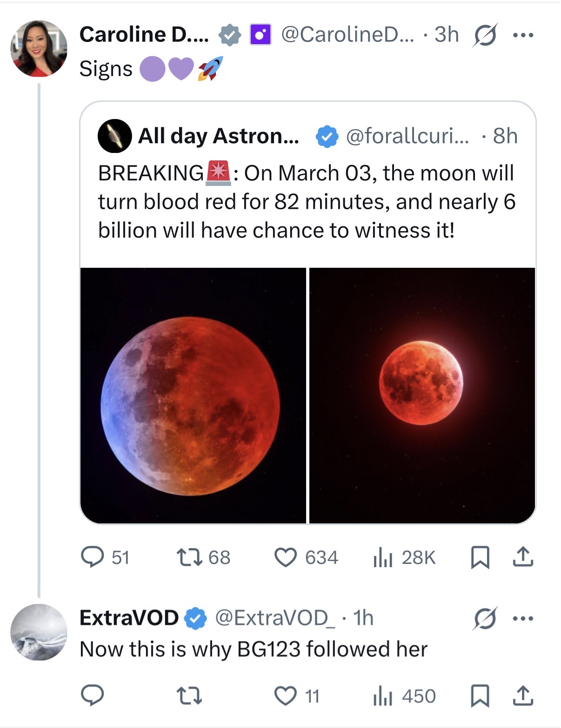The height and width of the screenshot is (728, 561).
Task: Open more options on Caroline's post
Action: coord(523,35)
